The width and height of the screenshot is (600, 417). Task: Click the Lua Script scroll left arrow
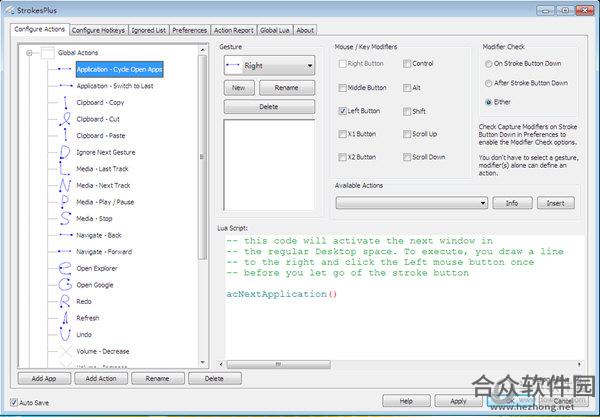click(x=221, y=364)
